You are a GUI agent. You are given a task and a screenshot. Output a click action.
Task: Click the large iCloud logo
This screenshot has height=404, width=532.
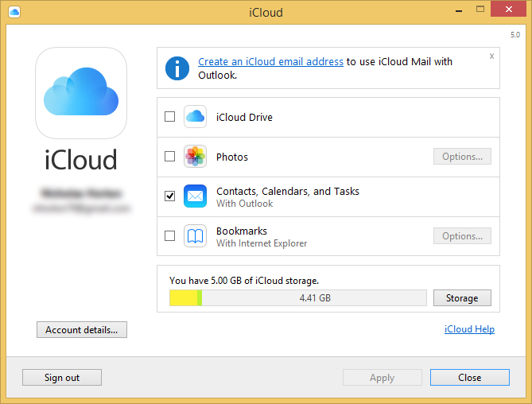click(81, 93)
